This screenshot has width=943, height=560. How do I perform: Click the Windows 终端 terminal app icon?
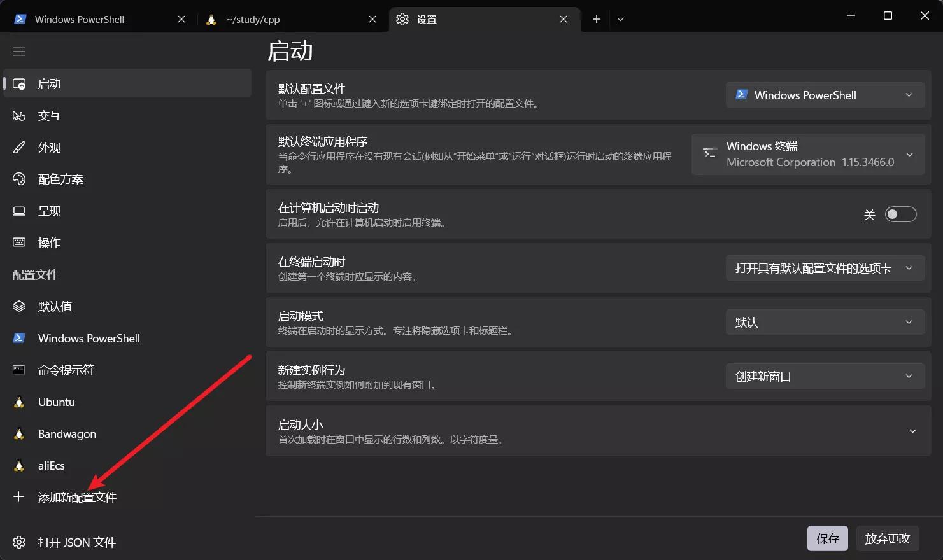[x=710, y=153]
